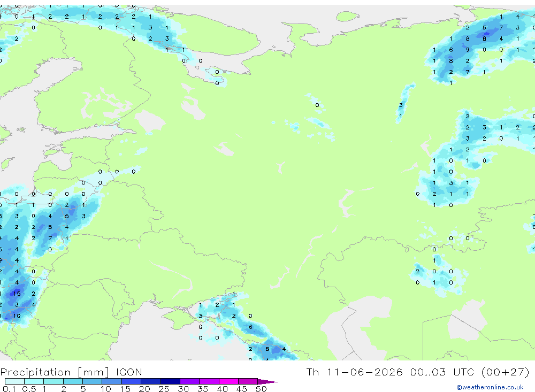Click the above-50 mm legend arrow tip

coord(267,382)
